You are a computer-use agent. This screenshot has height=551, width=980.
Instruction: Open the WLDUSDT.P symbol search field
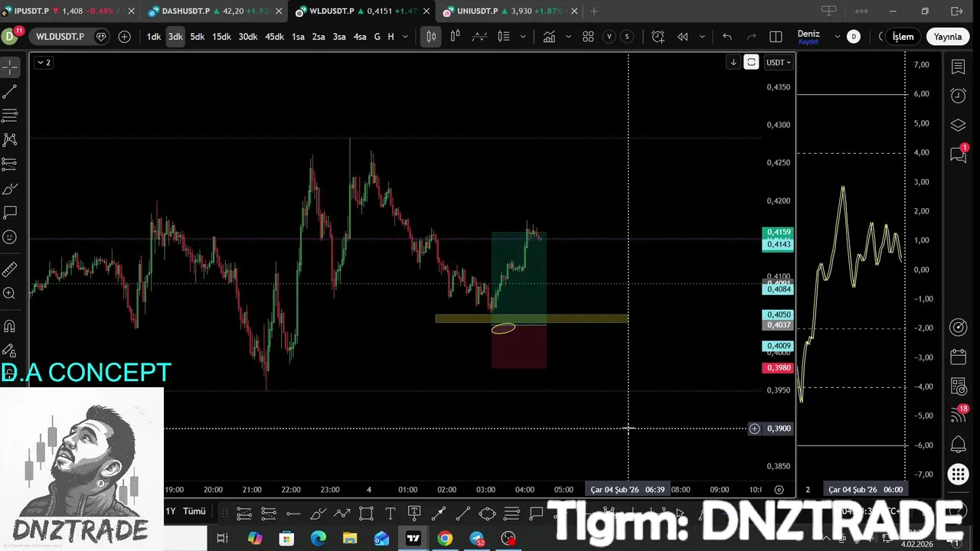(x=60, y=37)
